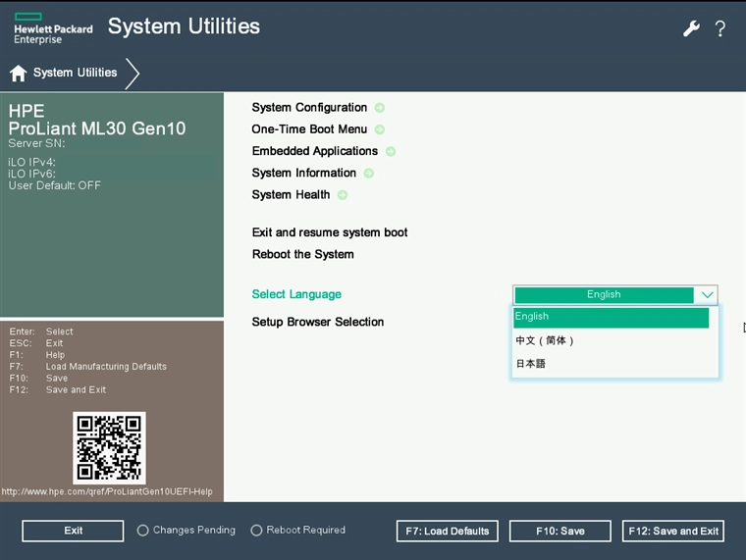This screenshot has width=746, height=560.
Task: Click the Hewlett Packard Enterprise logo
Action: [x=53, y=28]
